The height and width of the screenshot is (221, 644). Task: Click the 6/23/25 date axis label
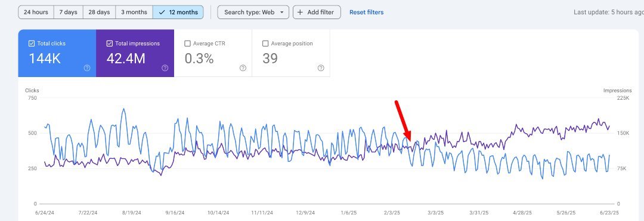[609, 213]
